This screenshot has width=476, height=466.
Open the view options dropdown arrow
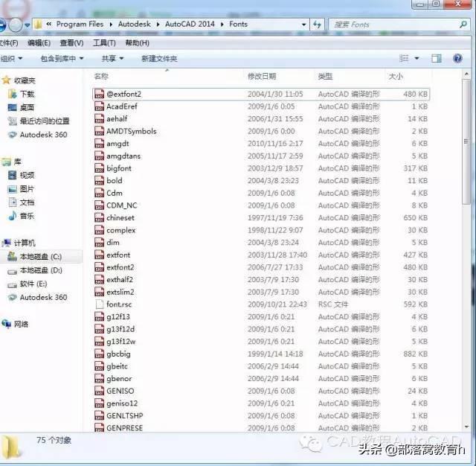pos(416,58)
